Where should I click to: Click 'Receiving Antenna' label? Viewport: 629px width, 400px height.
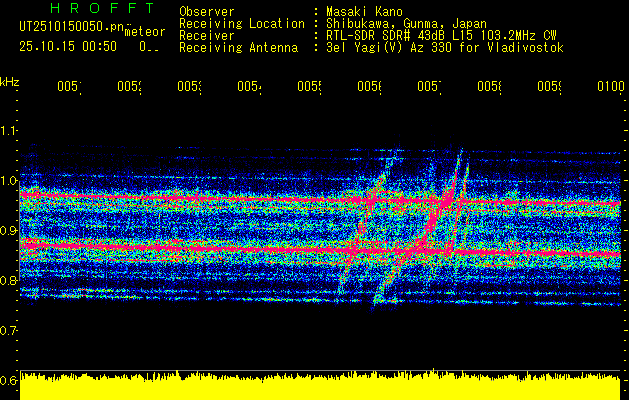[238, 48]
